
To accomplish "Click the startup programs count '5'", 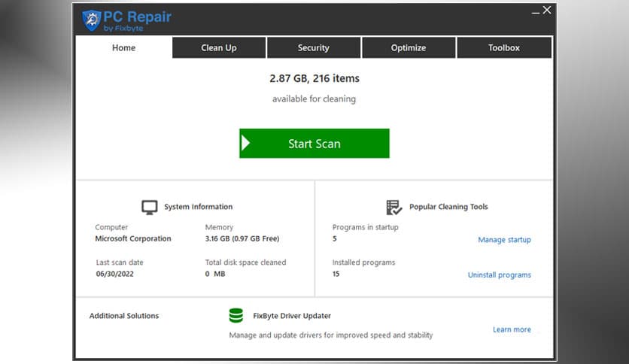I will (335, 238).
